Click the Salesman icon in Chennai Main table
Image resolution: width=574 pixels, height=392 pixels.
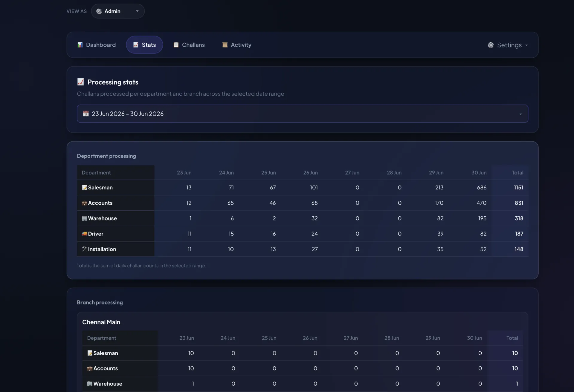tap(90, 353)
